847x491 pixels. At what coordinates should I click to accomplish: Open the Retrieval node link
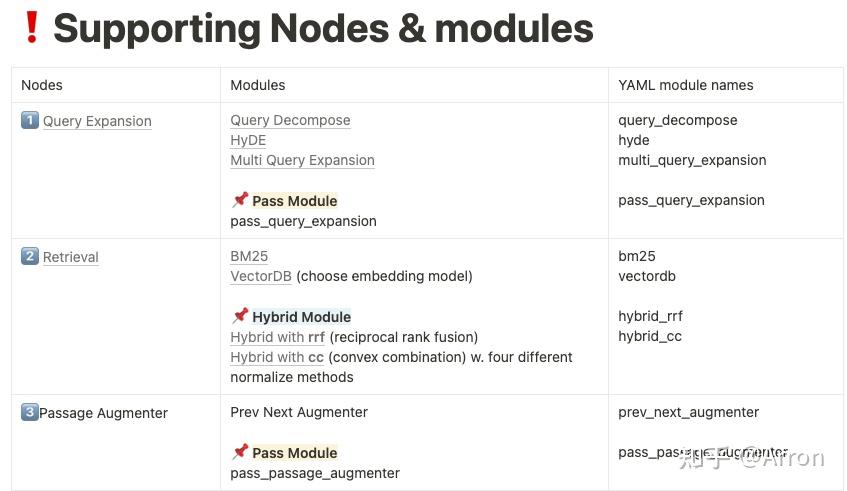tap(71, 257)
